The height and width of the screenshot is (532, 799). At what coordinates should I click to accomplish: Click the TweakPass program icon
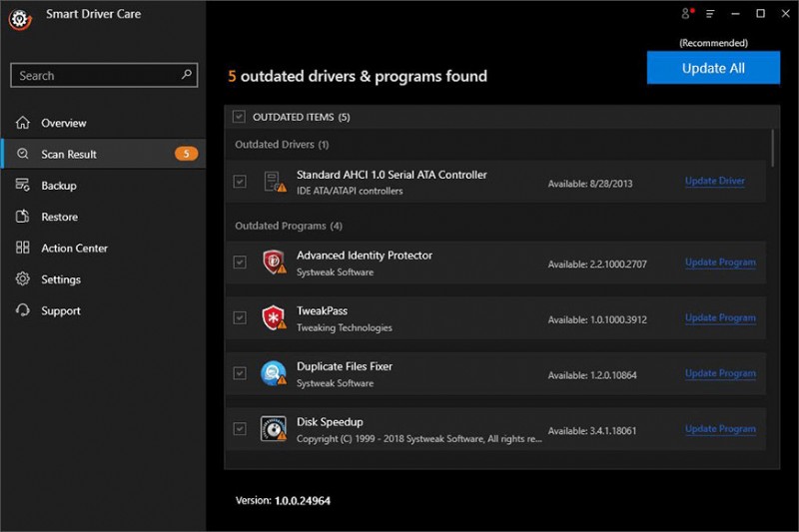pyautogui.click(x=273, y=318)
